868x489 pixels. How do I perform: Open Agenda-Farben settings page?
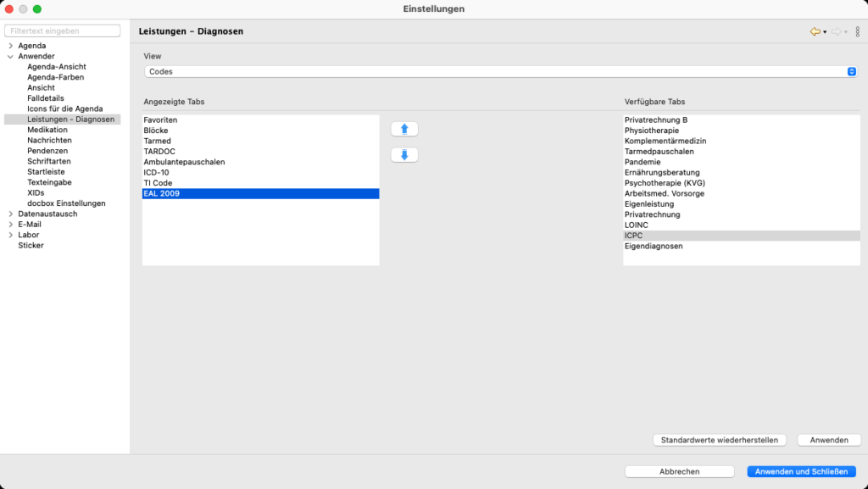click(55, 77)
